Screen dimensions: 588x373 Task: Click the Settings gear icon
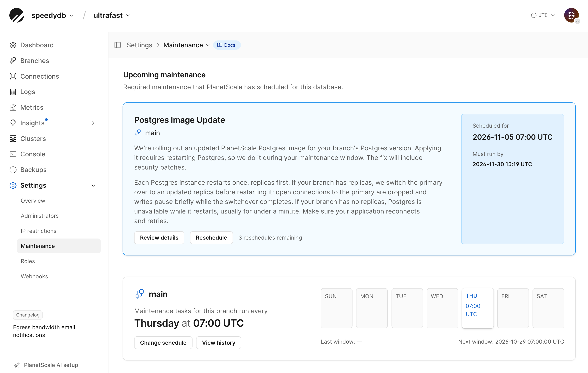click(13, 185)
